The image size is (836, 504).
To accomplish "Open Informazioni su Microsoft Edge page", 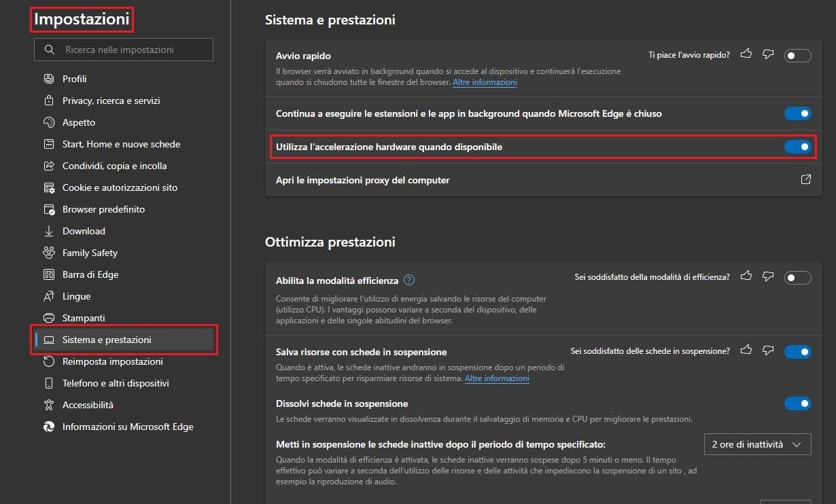I will pyautogui.click(x=128, y=427).
